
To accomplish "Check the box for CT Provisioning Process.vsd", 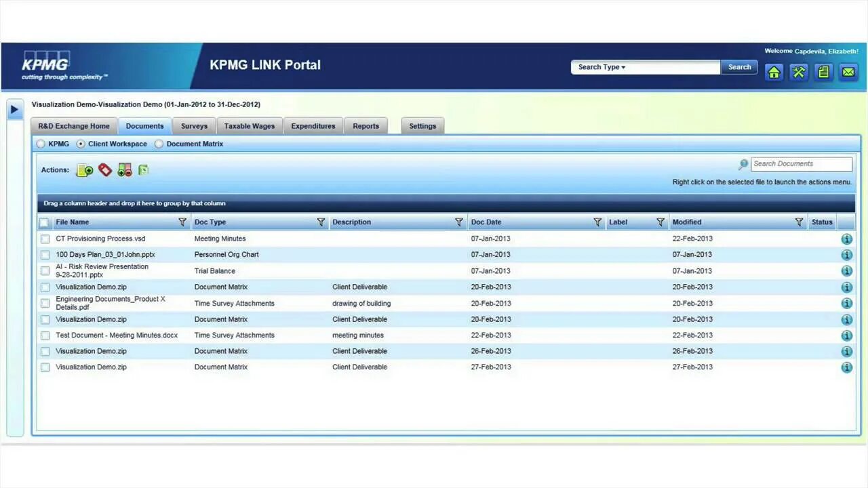I will click(45, 239).
